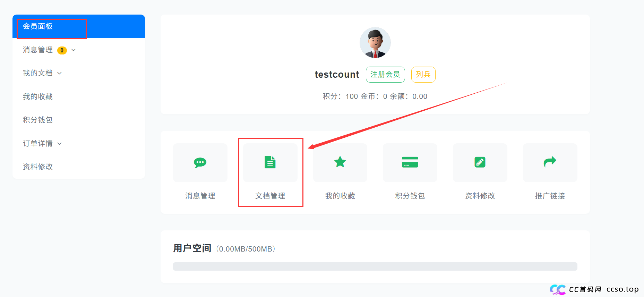This screenshot has width=644, height=297.
Task: Open the document management file icon
Action: point(270,162)
